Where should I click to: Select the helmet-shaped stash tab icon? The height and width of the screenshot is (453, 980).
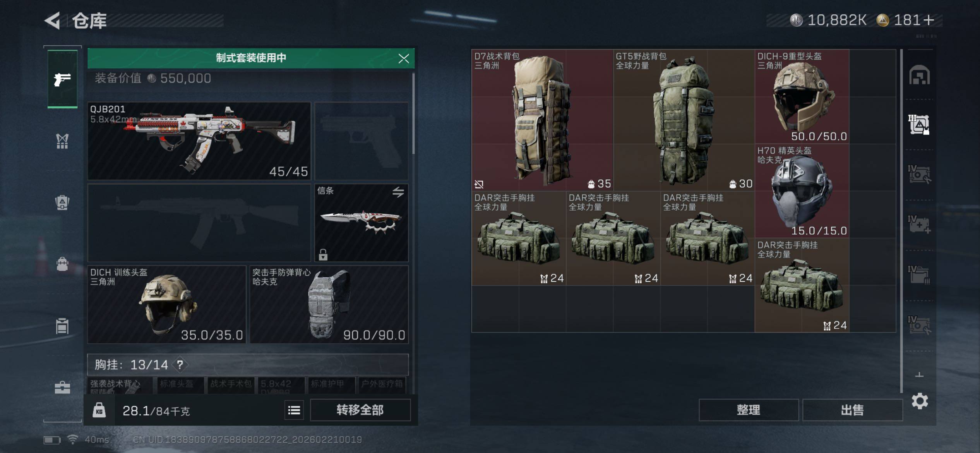click(x=919, y=75)
